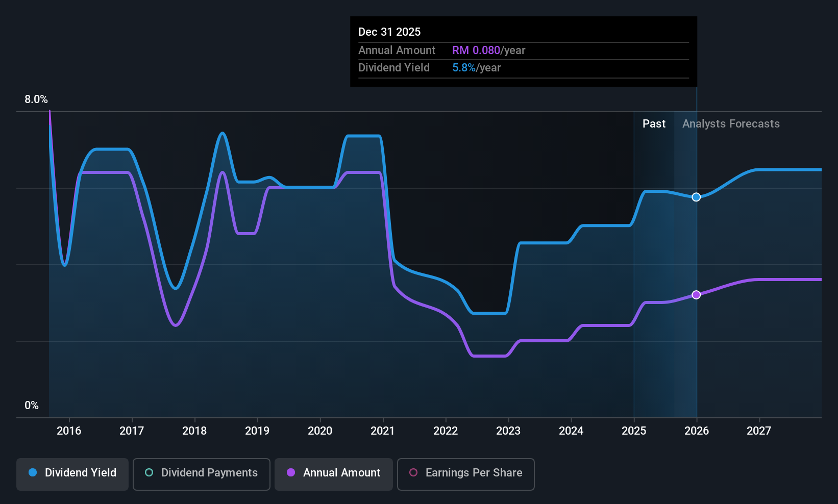The height and width of the screenshot is (504, 838).
Task: Click the 2016 x-axis year label
Action: pyautogui.click(x=69, y=431)
